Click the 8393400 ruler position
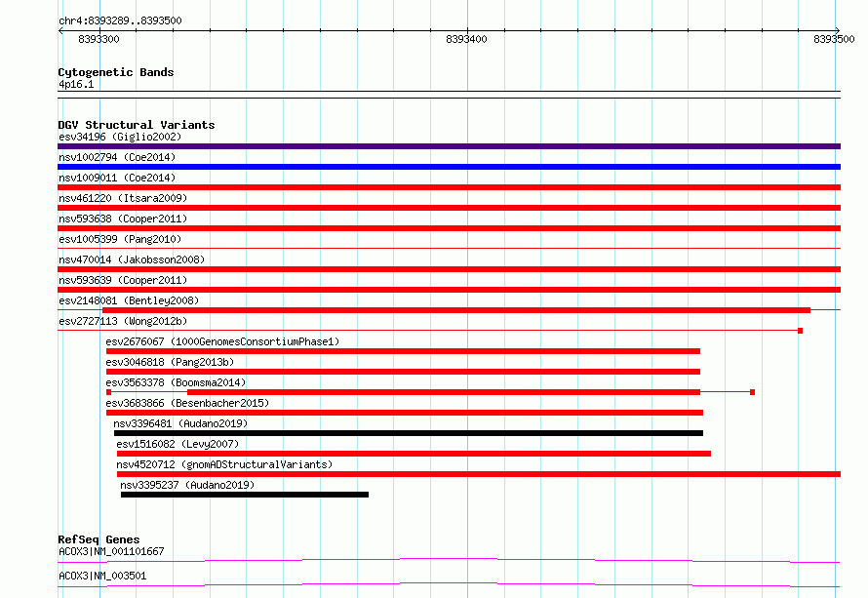868x598 pixels. [466, 39]
